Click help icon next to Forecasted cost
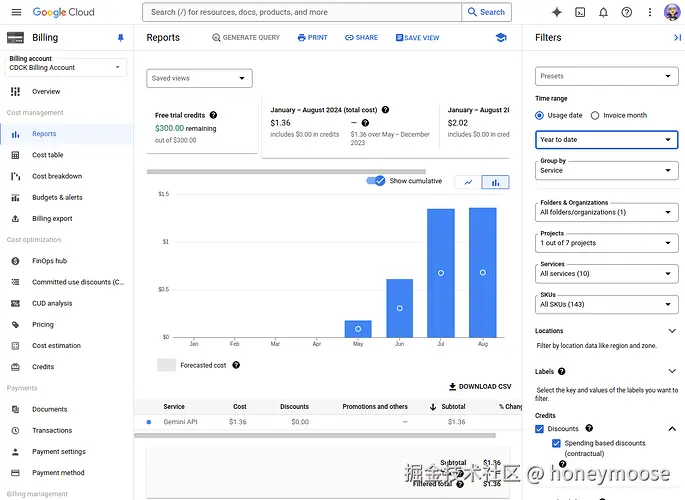Screen dimensions: 685x500 tap(236, 365)
